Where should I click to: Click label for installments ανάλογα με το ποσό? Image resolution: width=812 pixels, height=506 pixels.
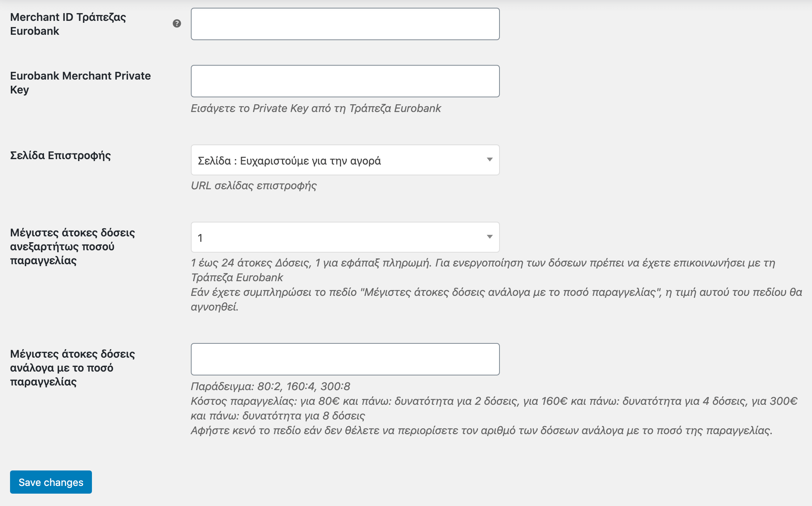[73, 368]
